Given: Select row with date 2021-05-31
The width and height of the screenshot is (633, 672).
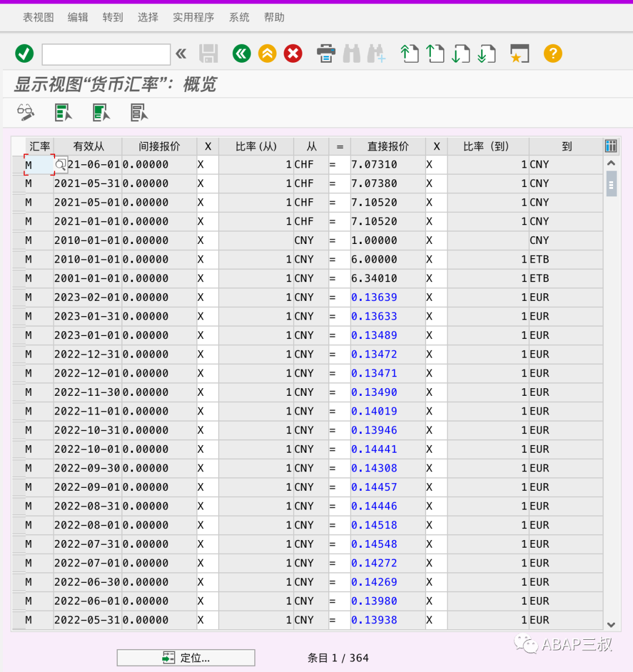Looking at the screenshot, I should (x=18, y=184).
